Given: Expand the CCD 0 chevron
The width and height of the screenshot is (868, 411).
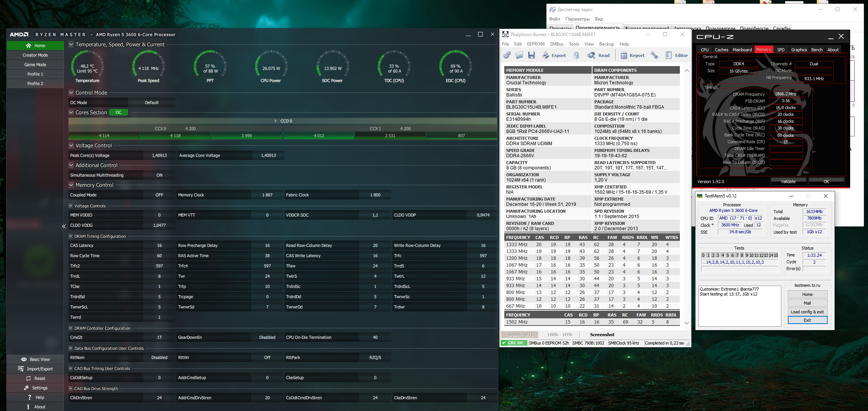Looking at the screenshot, I should pyautogui.click(x=276, y=121).
